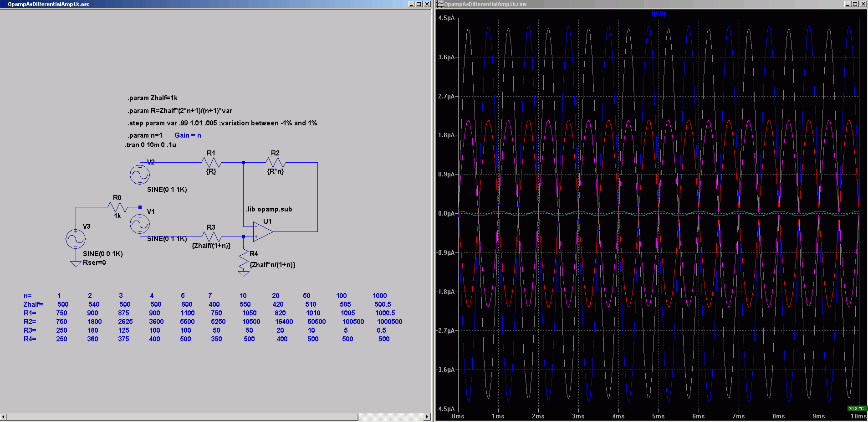Click the V3 voltage source symbol

coord(76,239)
